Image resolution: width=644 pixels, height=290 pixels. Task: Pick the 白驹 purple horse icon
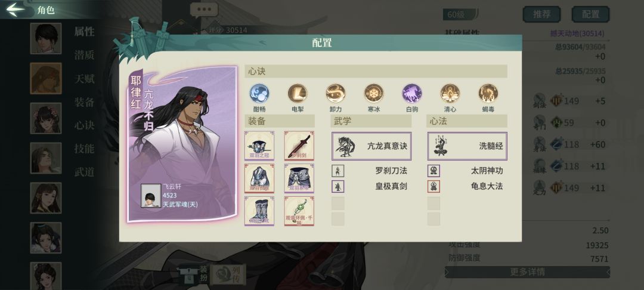412,93
